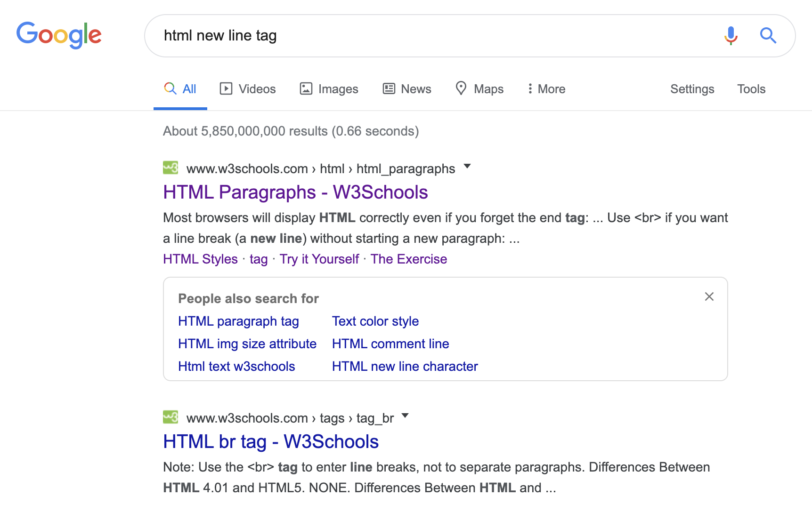812x512 pixels.
Task: Click the About 5,850,000,000 results text
Action: (291, 131)
